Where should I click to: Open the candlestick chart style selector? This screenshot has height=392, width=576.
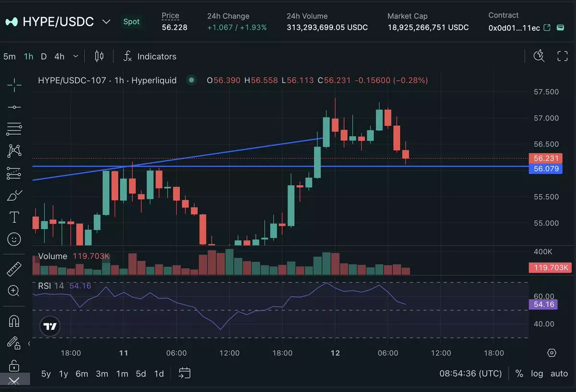point(99,56)
